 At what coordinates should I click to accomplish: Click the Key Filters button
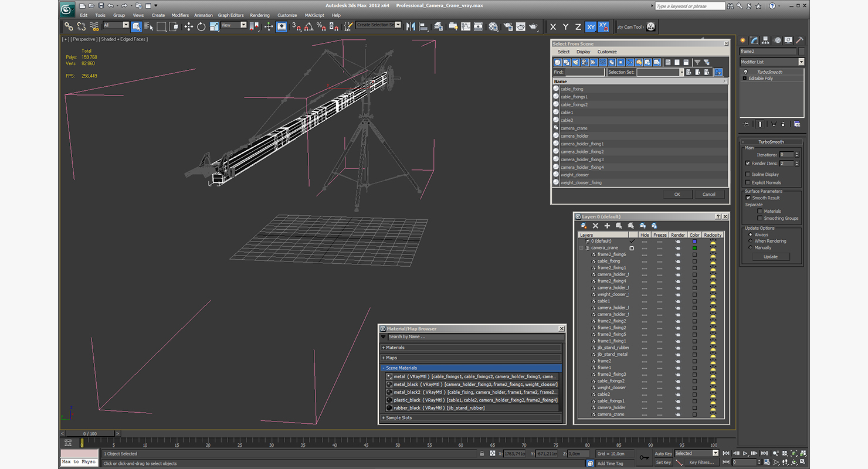[702, 462]
